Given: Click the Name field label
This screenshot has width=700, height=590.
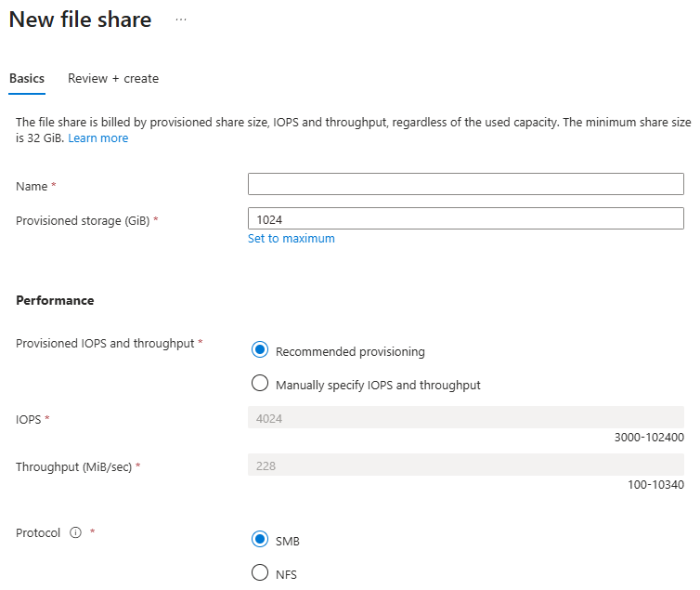Looking at the screenshot, I should click(x=32, y=187).
